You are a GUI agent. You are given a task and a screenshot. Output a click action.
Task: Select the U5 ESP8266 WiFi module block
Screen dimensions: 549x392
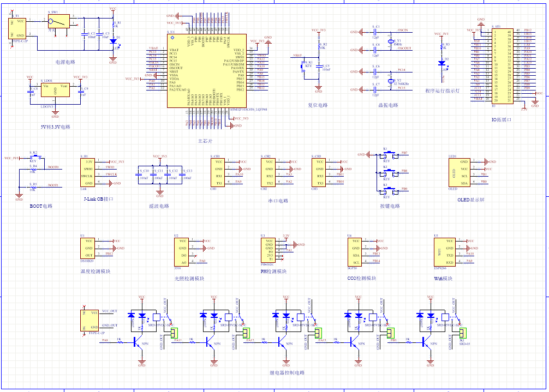(x=445, y=252)
